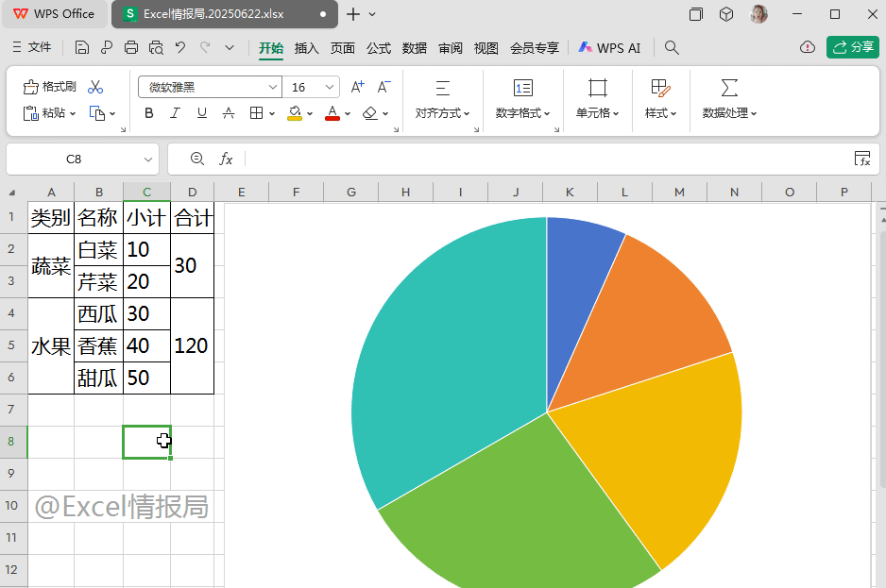Expand the quick access toolbar chevron
The height and width of the screenshot is (588, 886).
230,48
